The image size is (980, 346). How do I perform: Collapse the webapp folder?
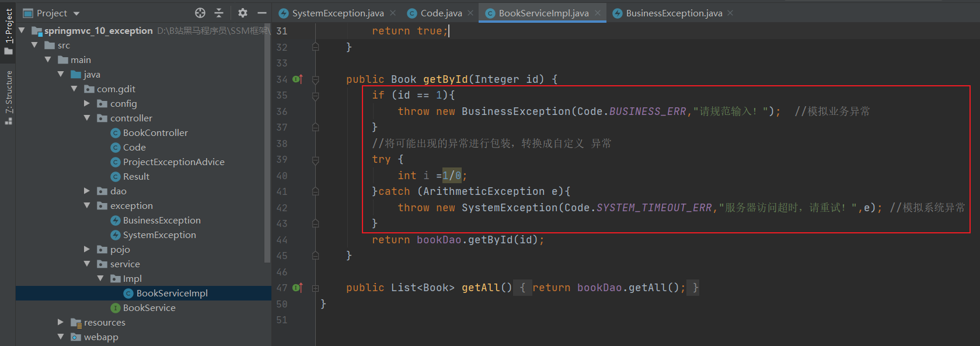pos(61,337)
